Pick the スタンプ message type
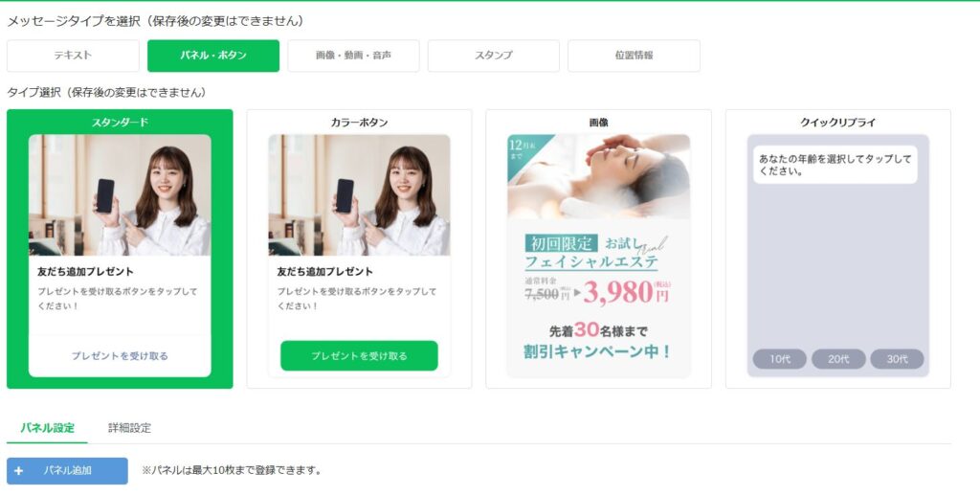980x496 pixels. (493, 56)
